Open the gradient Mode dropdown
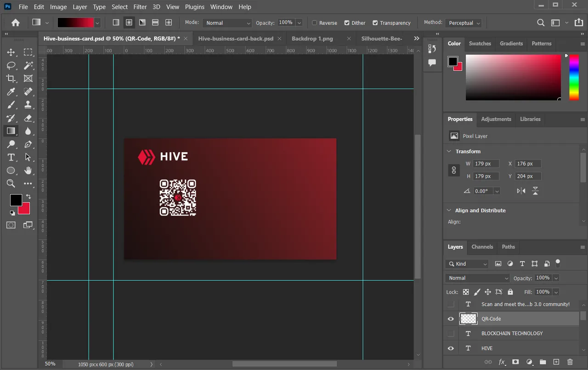 click(227, 23)
